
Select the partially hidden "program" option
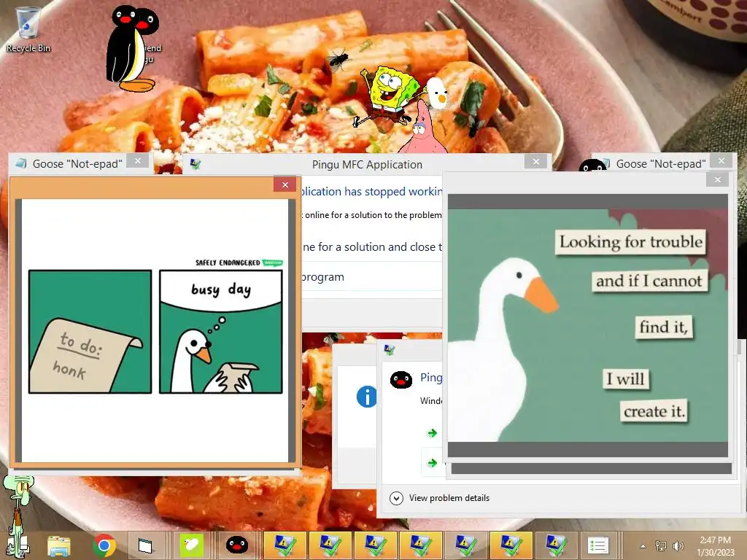click(323, 277)
